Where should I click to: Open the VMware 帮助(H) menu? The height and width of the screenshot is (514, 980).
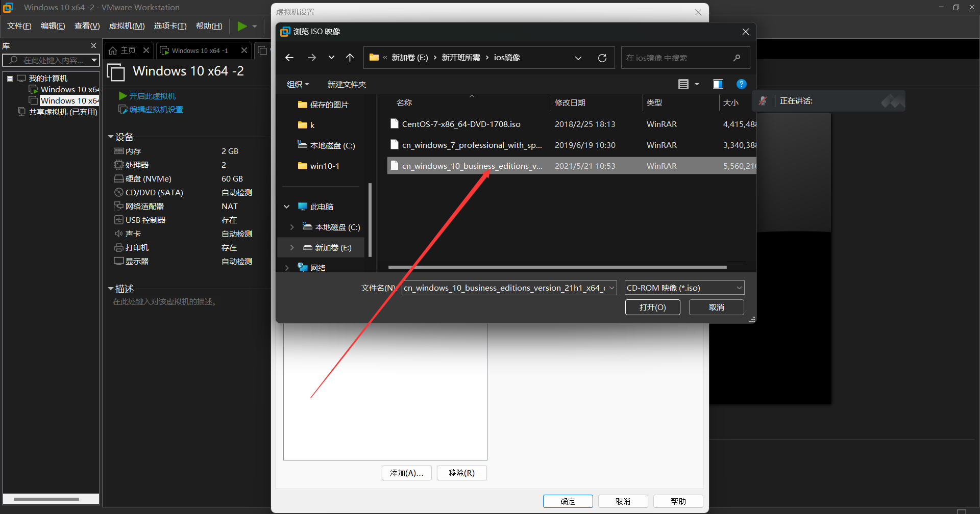pyautogui.click(x=209, y=26)
